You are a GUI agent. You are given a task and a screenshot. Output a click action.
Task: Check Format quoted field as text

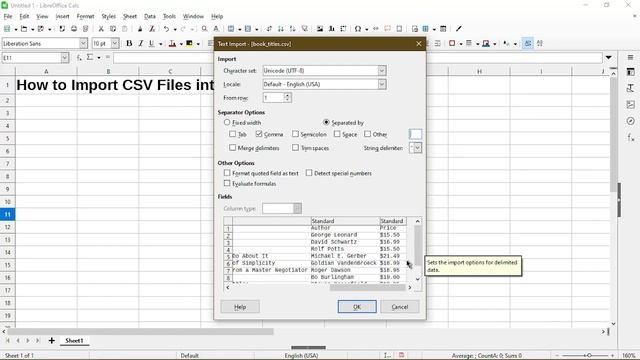pyautogui.click(x=227, y=173)
